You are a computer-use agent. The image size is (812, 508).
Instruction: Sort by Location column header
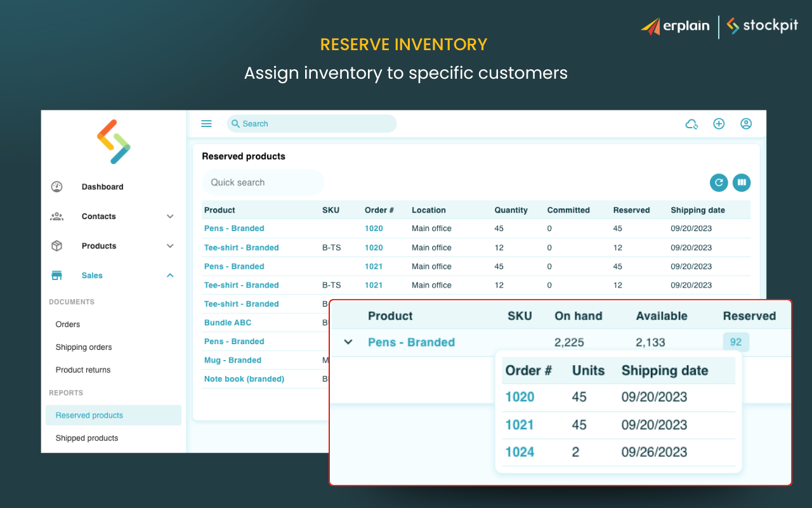click(x=429, y=210)
